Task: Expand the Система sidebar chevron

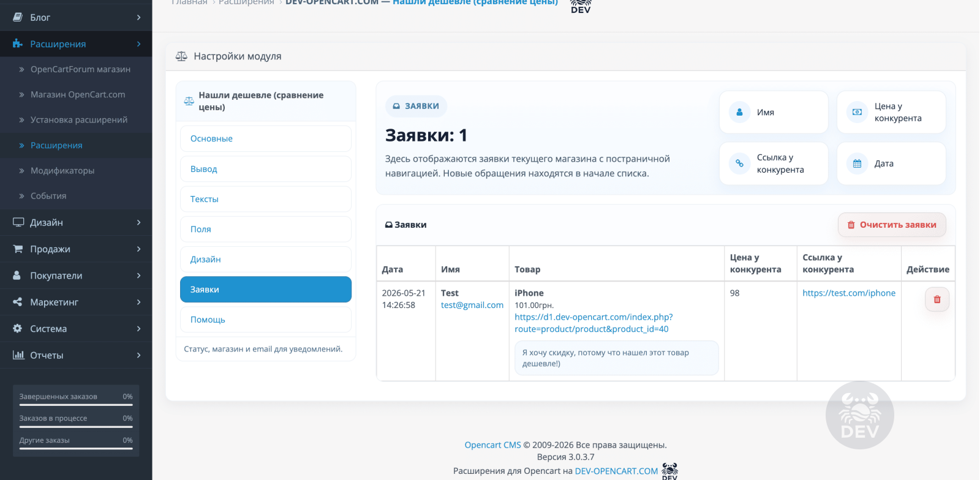Action: tap(139, 329)
